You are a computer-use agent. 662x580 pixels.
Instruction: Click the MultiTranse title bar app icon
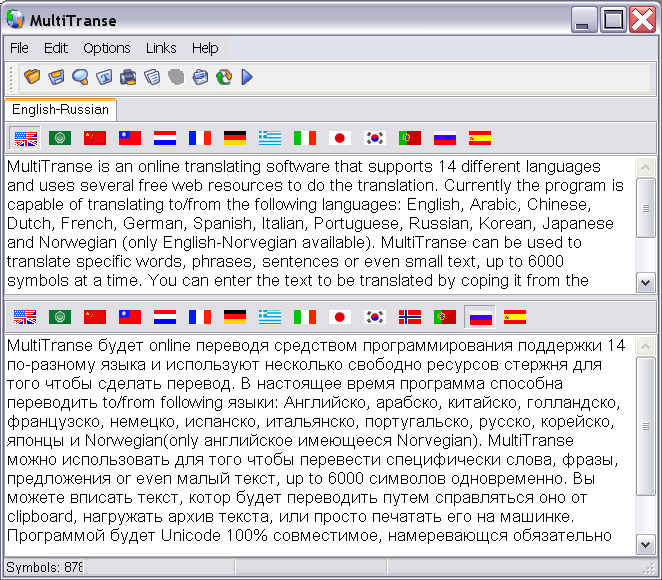[16, 19]
